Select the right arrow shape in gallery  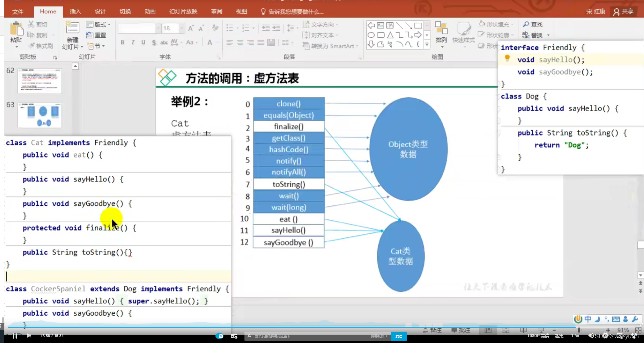pos(418,35)
